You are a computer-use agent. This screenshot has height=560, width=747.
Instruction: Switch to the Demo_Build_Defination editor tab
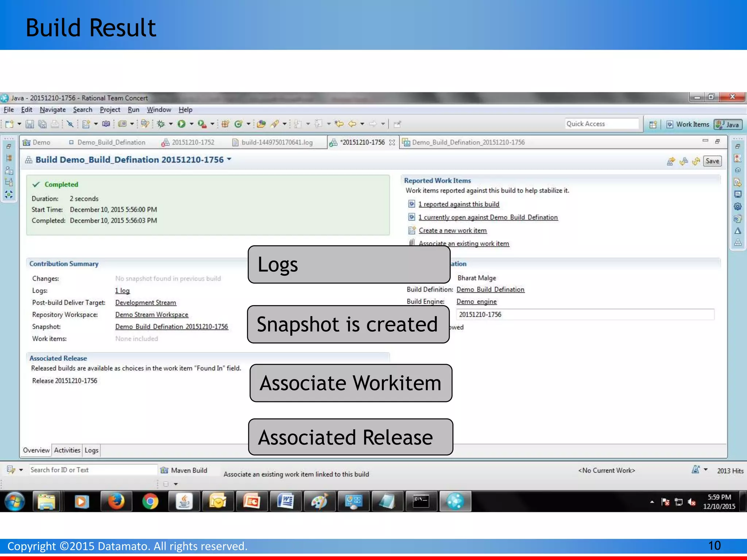pyautogui.click(x=107, y=143)
